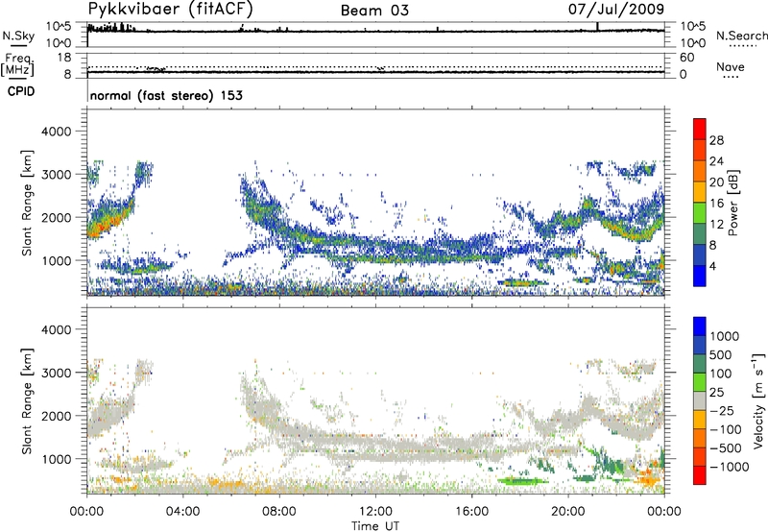
Task: Click the '3000' label on velocity panel axis
Action: pos(57,373)
